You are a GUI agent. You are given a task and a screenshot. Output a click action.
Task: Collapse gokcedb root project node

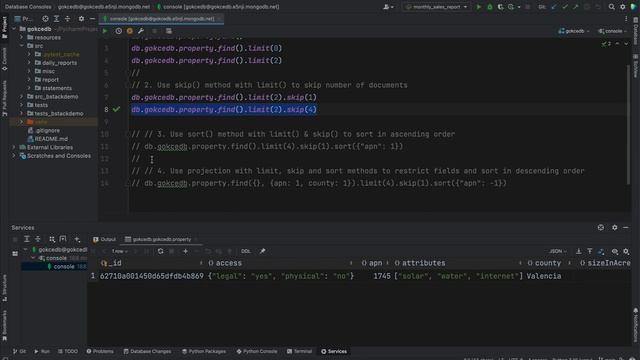[x=14, y=29]
